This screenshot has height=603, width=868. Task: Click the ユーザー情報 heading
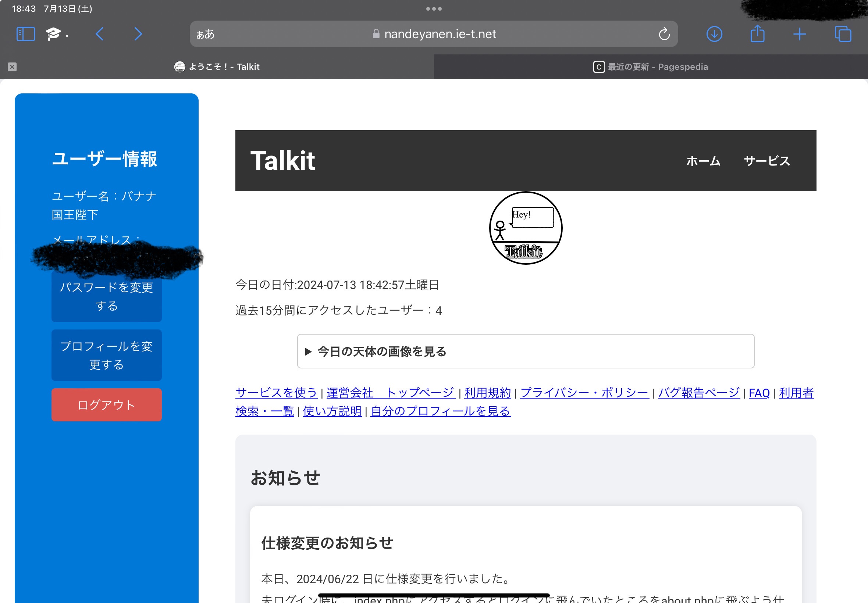tap(104, 159)
